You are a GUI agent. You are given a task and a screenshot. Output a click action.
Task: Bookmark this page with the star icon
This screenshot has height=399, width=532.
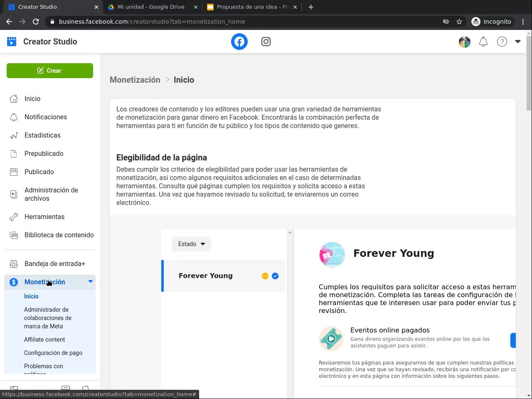point(459,22)
